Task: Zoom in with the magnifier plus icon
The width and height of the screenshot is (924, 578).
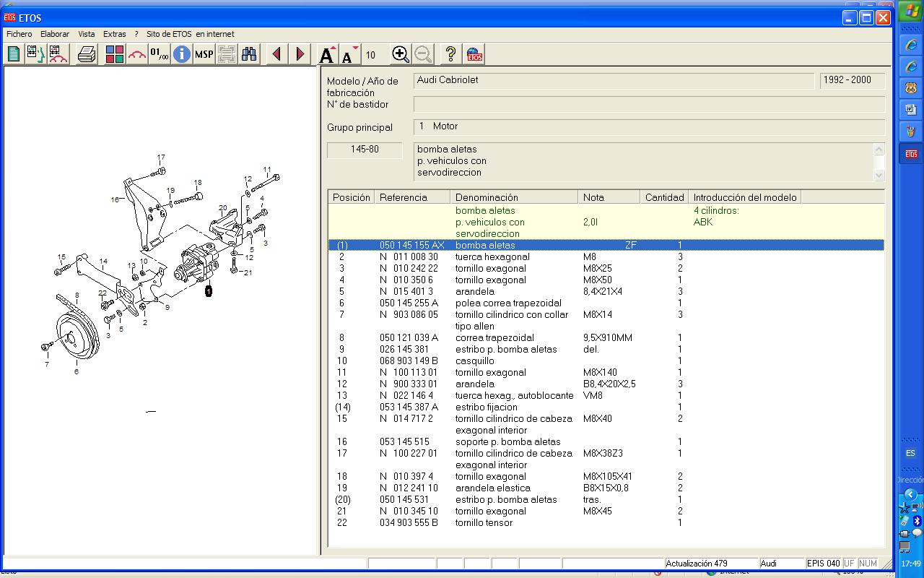Action: pos(401,54)
